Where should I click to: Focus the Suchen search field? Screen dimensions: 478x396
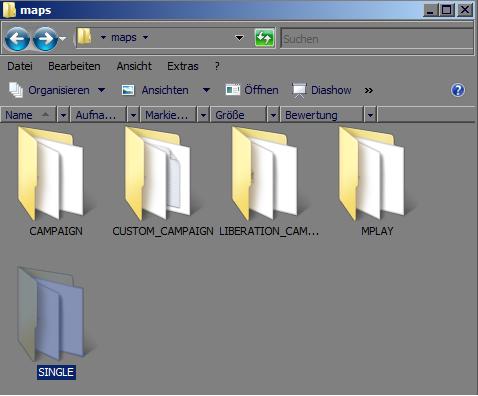[x=377, y=39]
